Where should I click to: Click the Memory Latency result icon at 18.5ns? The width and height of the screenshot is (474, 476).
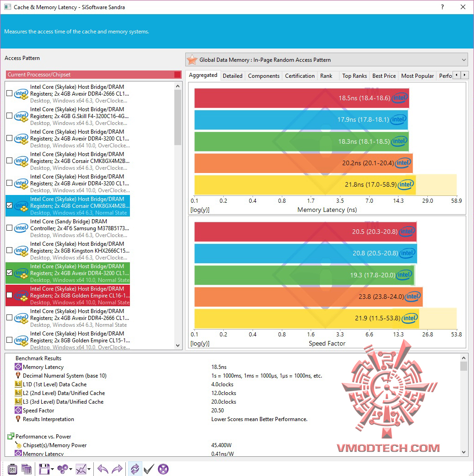coord(18,367)
